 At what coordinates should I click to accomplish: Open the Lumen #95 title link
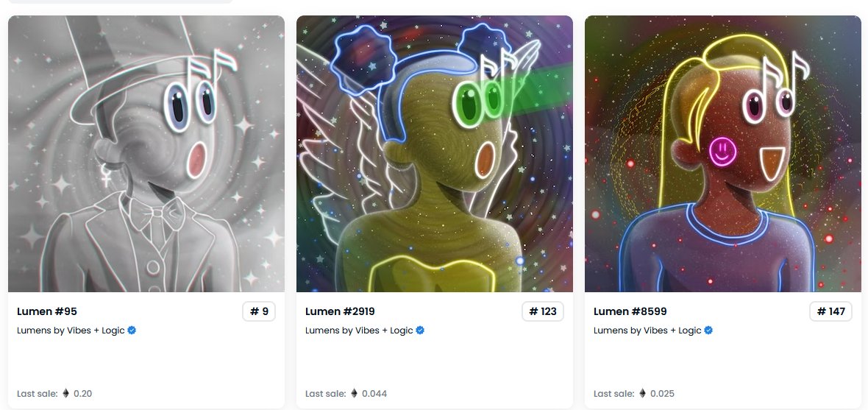[x=47, y=311]
